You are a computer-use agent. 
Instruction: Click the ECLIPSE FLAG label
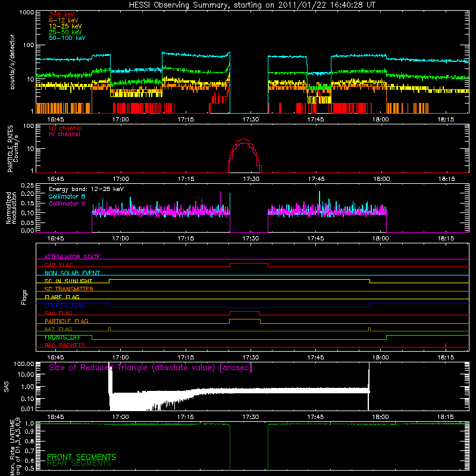(x=65, y=305)
